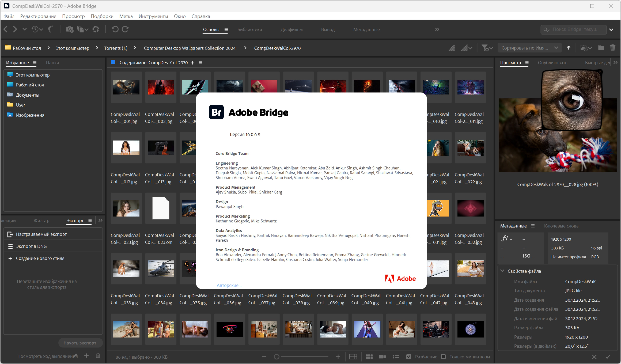Switch to thumbnails view icon
The height and width of the screenshot is (364, 621).
(x=369, y=357)
